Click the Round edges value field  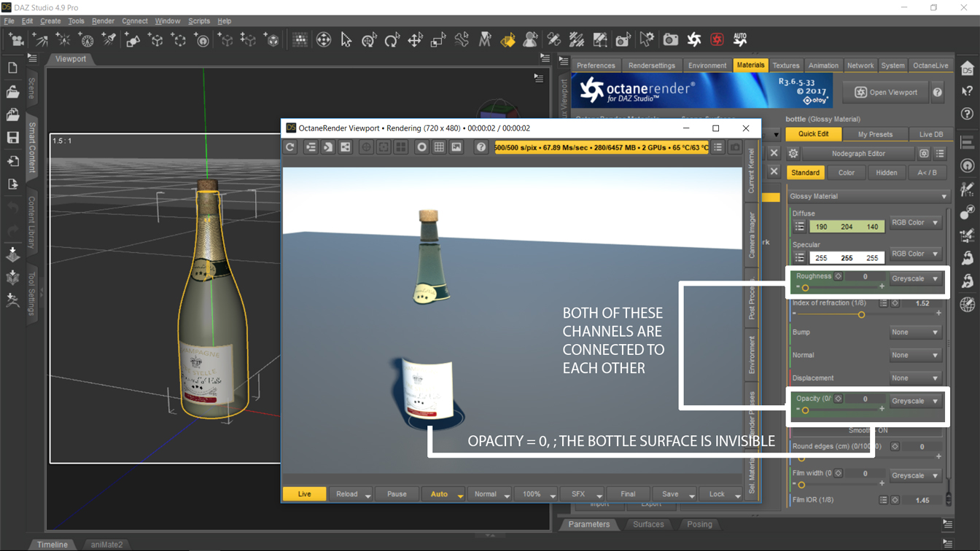coord(922,447)
